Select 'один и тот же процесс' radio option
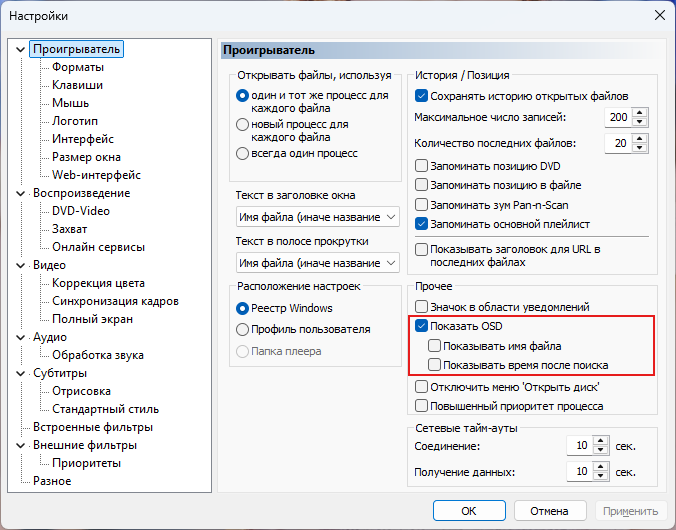The width and height of the screenshot is (676, 530). pos(242,96)
